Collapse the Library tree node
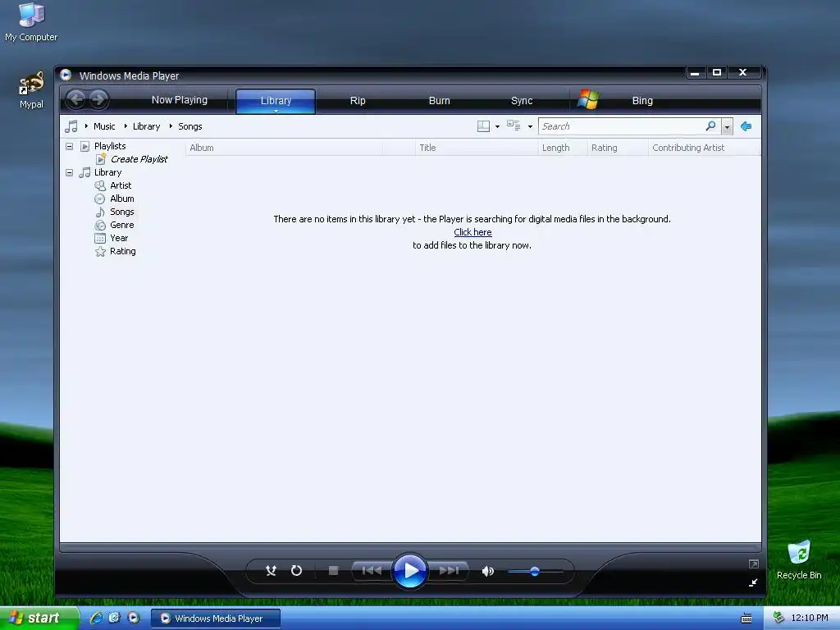Screen dimensions: 840x630 [69, 172]
